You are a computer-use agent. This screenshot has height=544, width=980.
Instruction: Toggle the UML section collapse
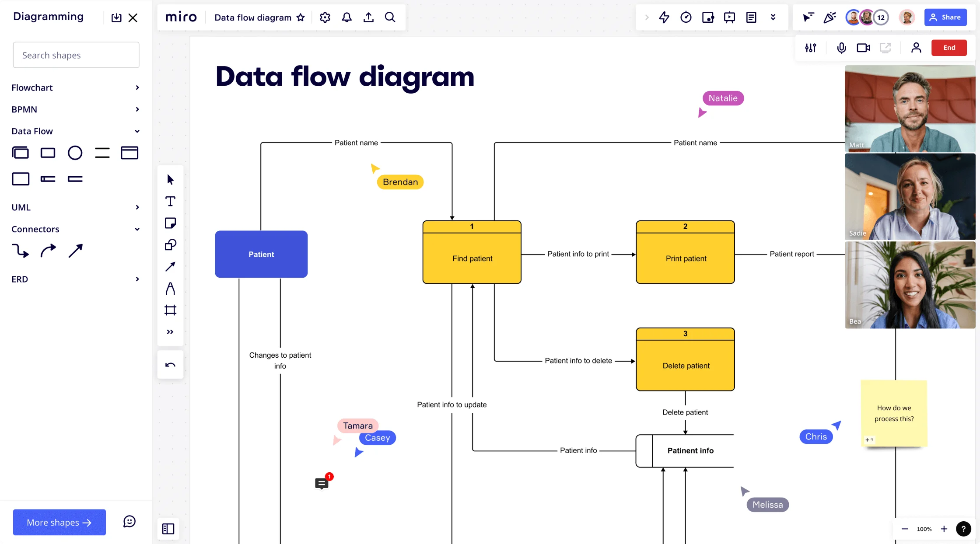pyautogui.click(x=136, y=207)
